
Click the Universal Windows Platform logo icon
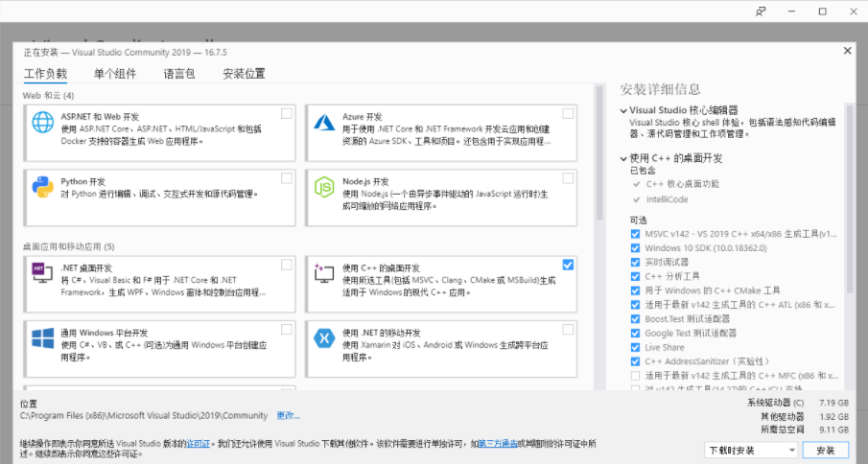42,337
